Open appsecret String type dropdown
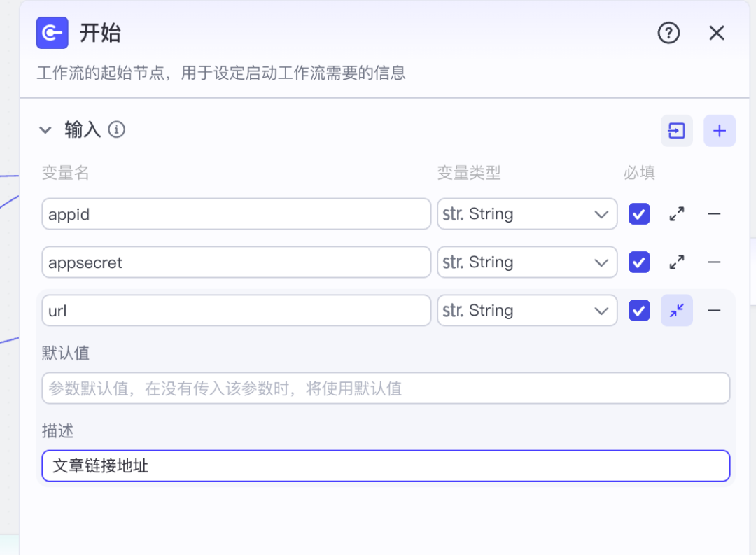The width and height of the screenshot is (756, 555). [527, 262]
